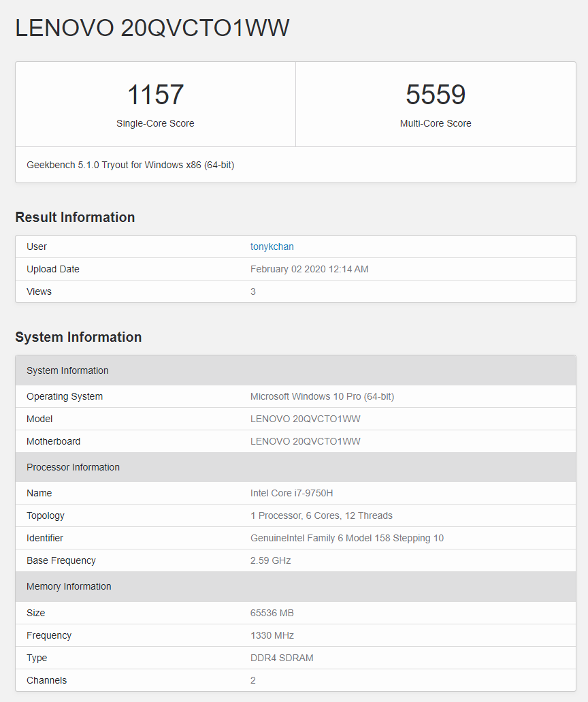Select the single-core score number 1157
The height and width of the screenshot is (702, 588).
[x=155, y=95]
